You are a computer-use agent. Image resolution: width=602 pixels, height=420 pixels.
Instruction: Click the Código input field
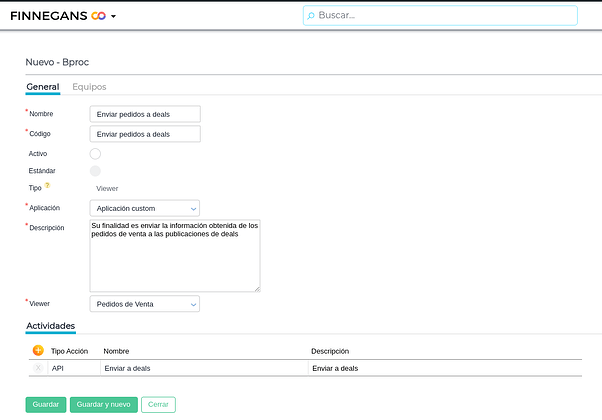point(145,134)
